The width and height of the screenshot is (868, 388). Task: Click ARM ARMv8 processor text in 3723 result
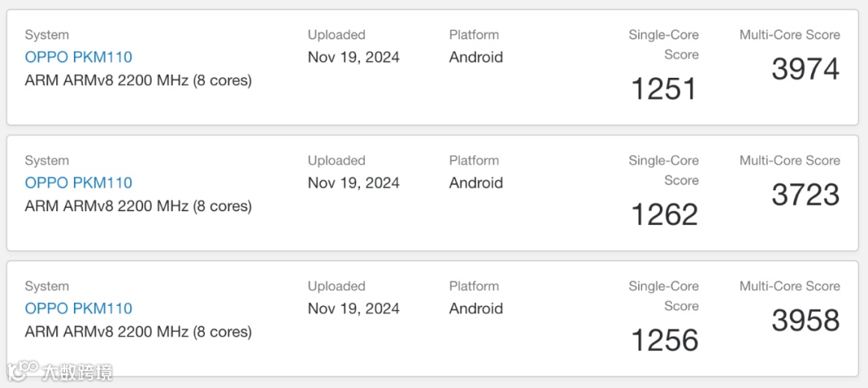[x=138, y=206]
